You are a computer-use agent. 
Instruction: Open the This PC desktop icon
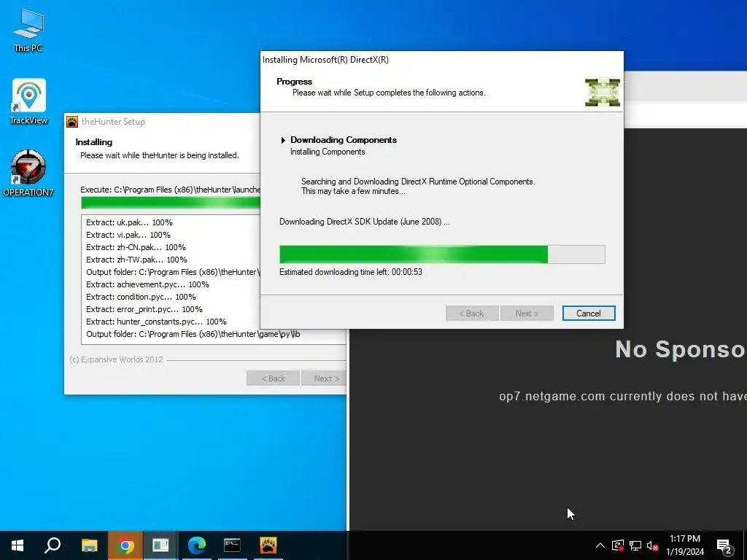coord(28,29)
